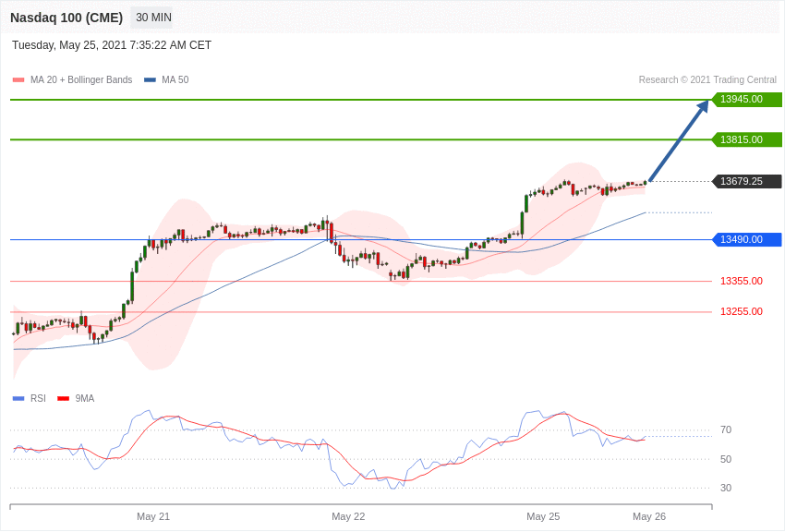Click the May 22 date axis label

point(348,516)
